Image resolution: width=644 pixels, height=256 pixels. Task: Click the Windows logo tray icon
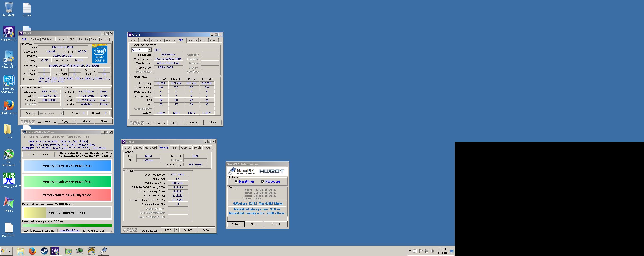pos(415,251)
